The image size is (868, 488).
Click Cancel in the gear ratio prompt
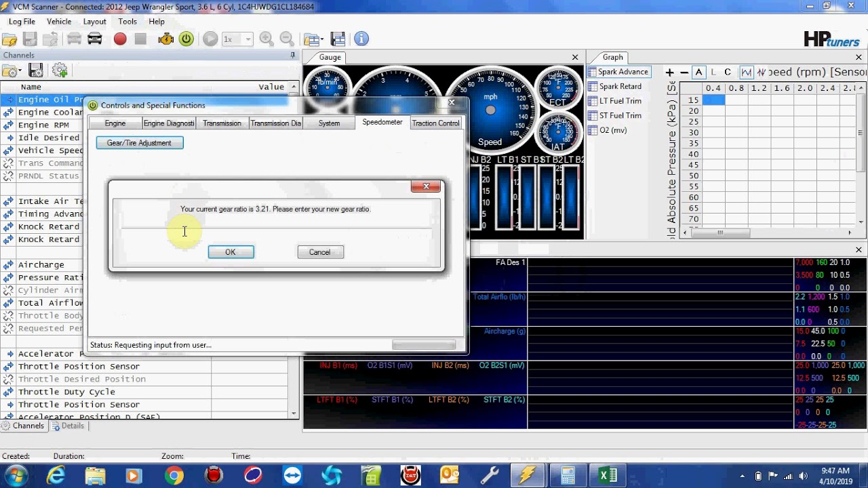pos(320,252)
